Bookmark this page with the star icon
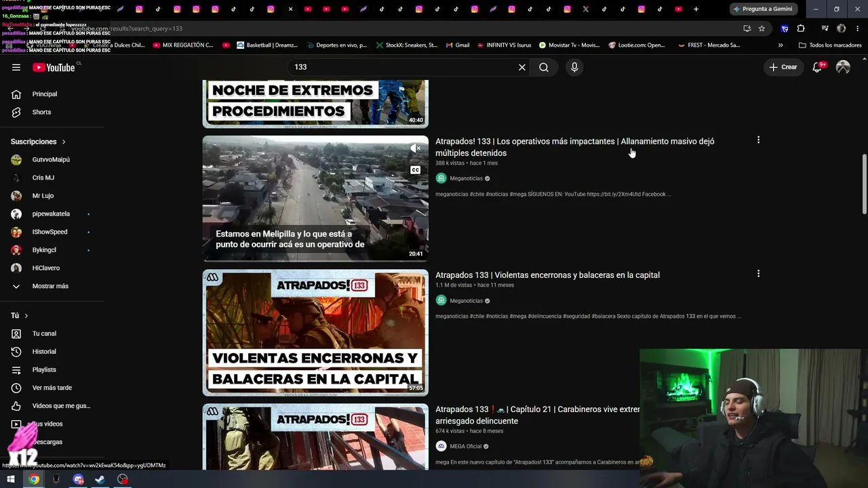 click(762, 28)
